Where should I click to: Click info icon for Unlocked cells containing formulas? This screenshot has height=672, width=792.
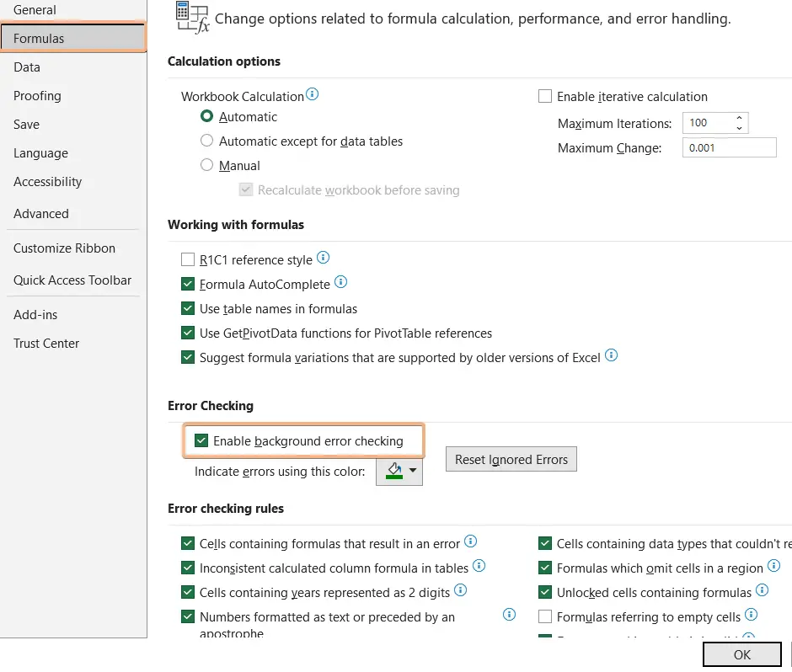click(763, 591)
